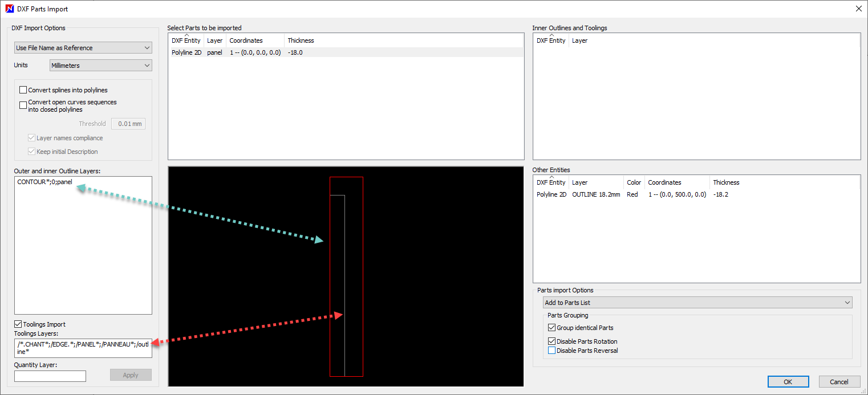Click the Red color cell
The height and width of the screenshot is (395, 868).
(632, 194)
